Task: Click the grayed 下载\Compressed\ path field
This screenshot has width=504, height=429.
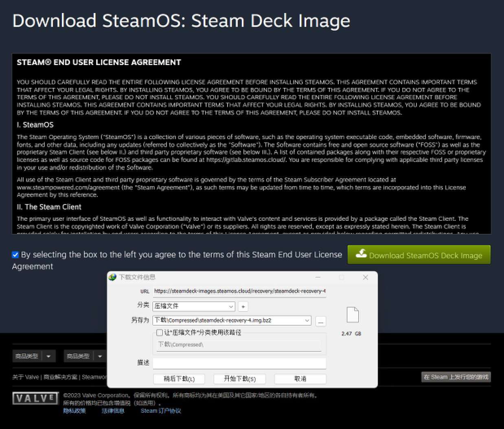Action: pyautogui.click(x=239, y=345)
